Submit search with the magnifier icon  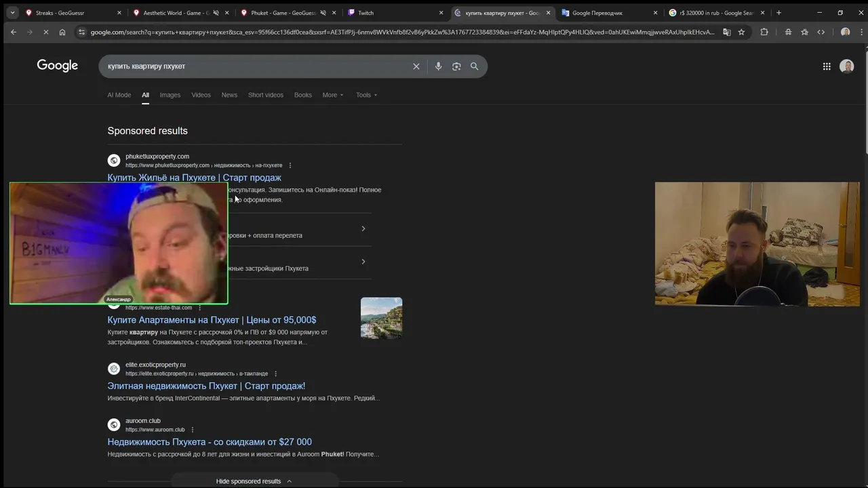coord(475,66)
